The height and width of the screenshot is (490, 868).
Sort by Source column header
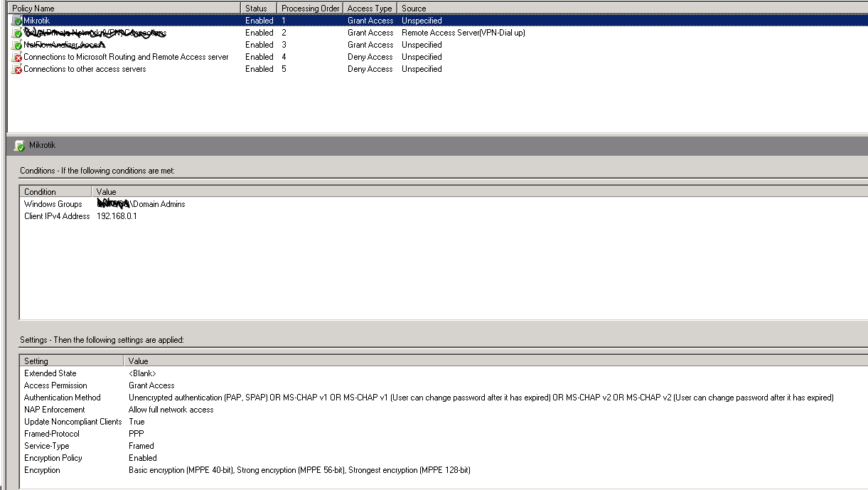click(633, 8)
